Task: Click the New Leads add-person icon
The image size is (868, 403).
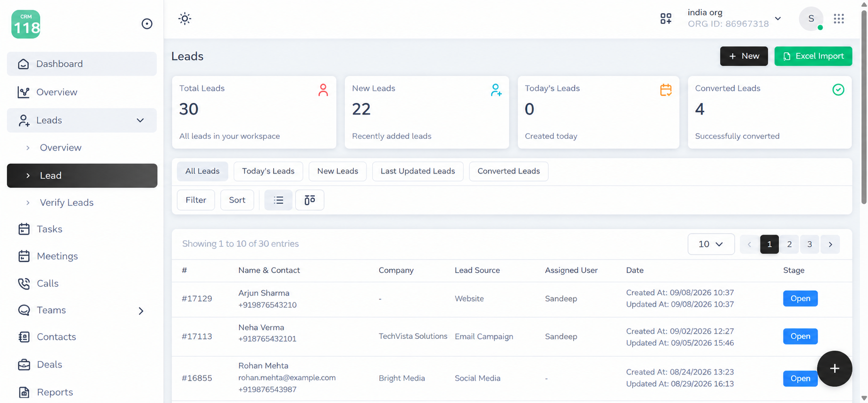Action: pyautogui.click(x=496, y=90)
